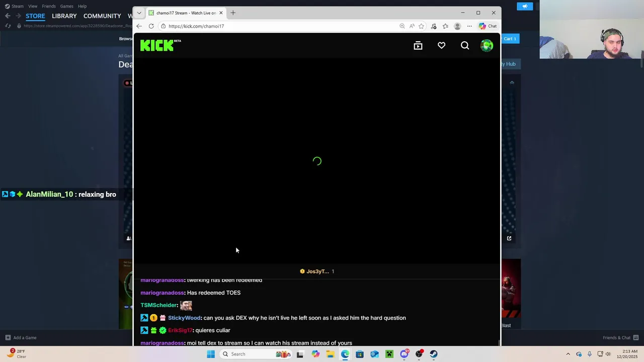644x362 pixels.
Task: Open Friends & Chat in Steam
Action: (x=621, y=337)
